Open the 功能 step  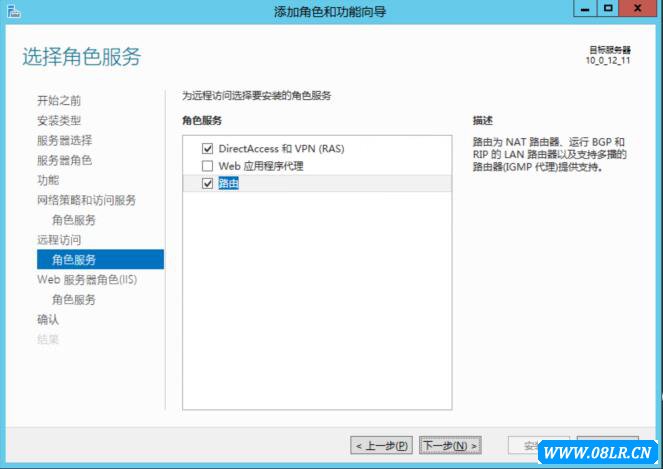pyautogui.click(x=48, y=180)
